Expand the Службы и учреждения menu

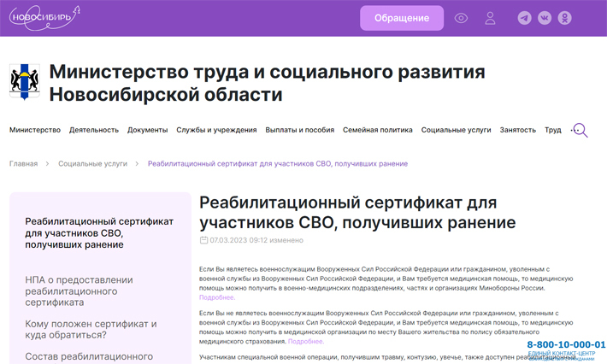(x=216, y=130)
